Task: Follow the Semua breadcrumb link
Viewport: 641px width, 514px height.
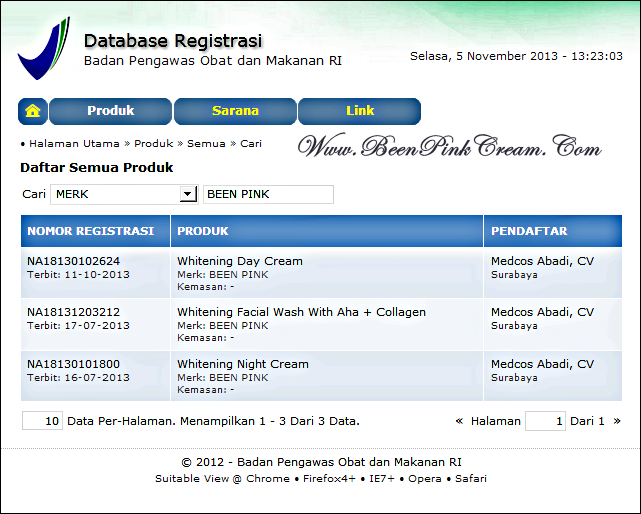Action: coord(206,144)
